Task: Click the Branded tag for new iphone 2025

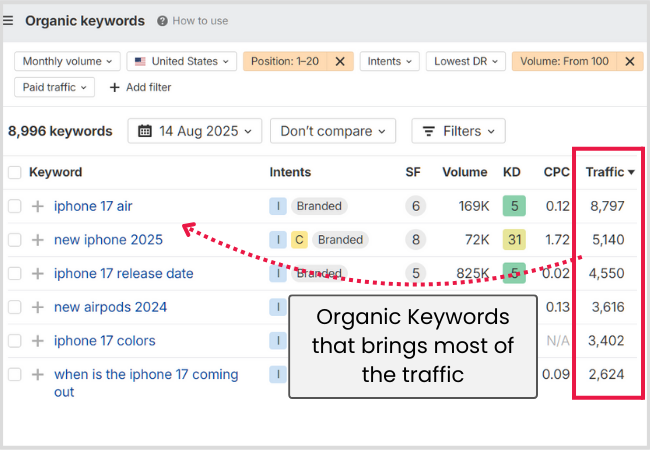Action: [340, 240]
